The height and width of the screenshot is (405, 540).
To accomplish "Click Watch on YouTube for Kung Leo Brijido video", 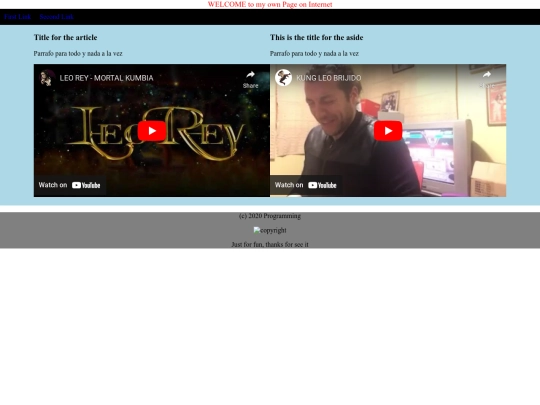I will pos(306,185).
